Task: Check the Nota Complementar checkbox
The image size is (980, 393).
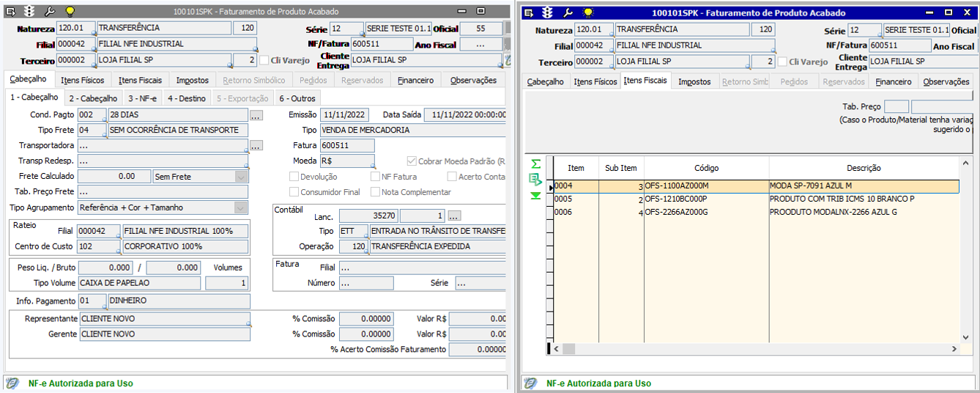Action: [x=376, y=192]
